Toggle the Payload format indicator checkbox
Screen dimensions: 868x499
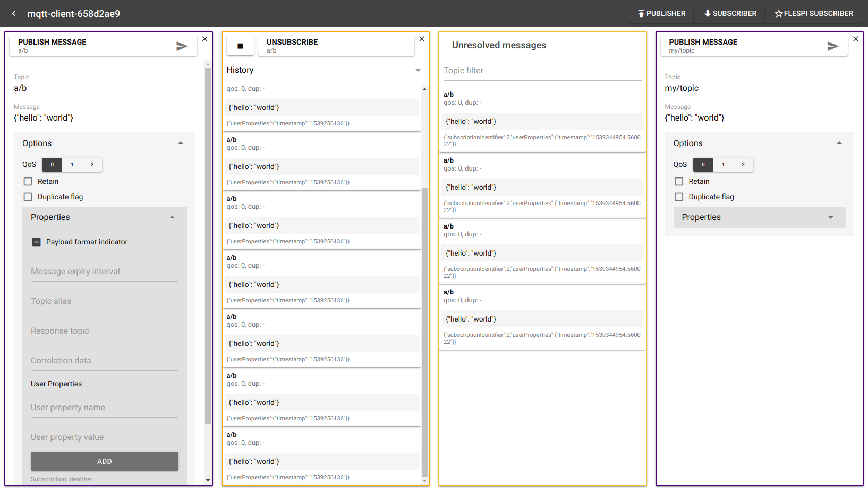37,242
